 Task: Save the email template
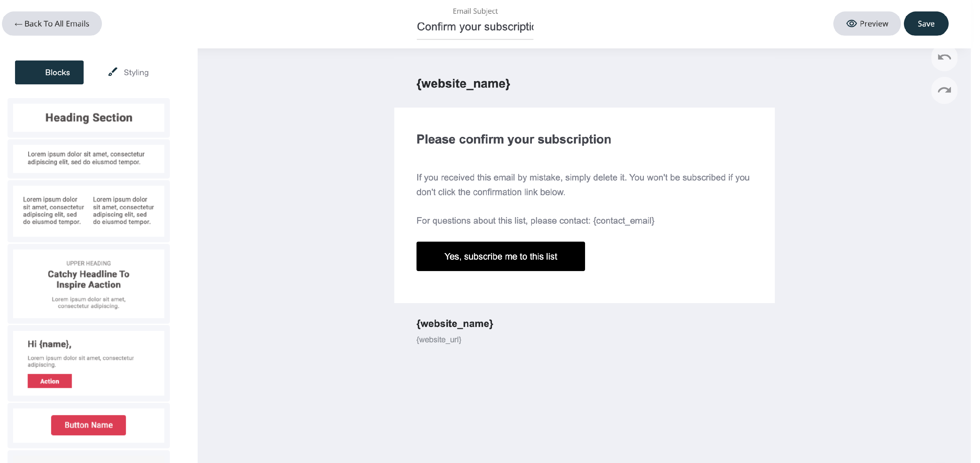(925, 24)
